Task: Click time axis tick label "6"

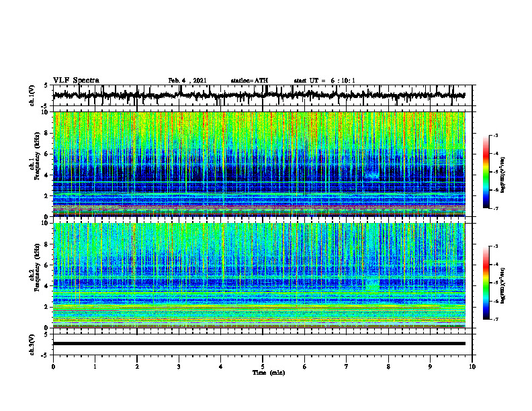Action: pos(305,367)
